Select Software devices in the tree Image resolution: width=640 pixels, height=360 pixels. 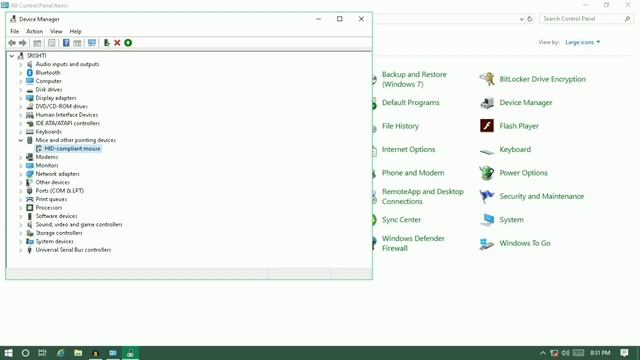click(56, 216)
